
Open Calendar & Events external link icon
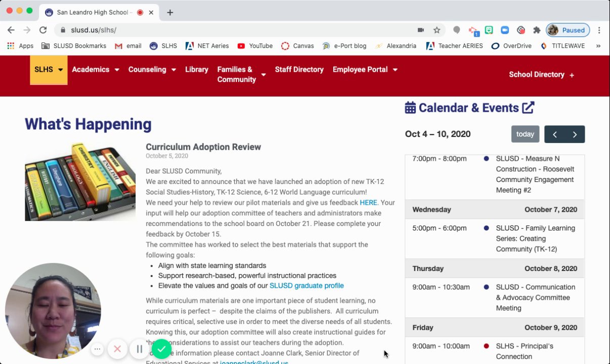pos(528,108)
